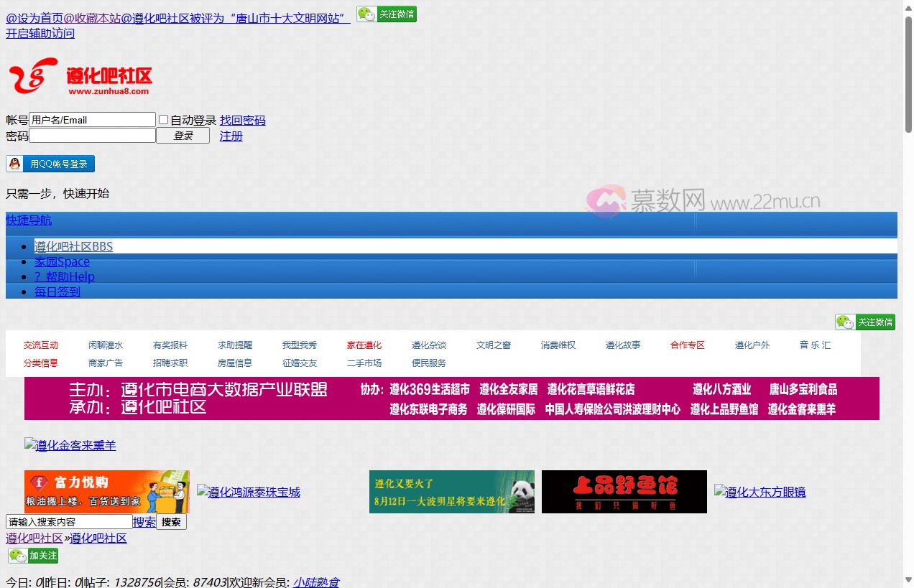This screenshot has width=914, height=588.
Task: Open the 家园Space navigation item
Action: [x=62, y=262]
